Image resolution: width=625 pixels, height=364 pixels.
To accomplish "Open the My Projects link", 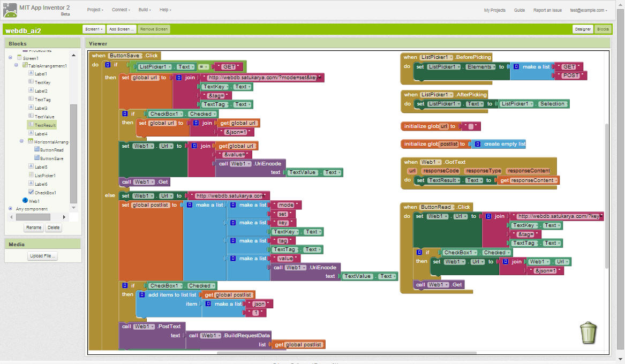I will pos(495,10).
